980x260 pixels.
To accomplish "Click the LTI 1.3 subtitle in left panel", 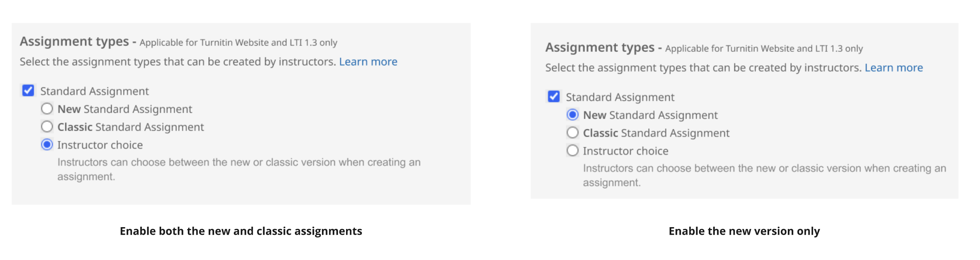I will coord(238,43).
